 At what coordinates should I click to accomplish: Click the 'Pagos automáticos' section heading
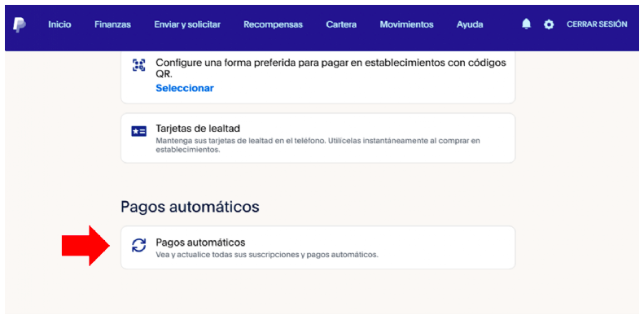click(x=190, y=207)
